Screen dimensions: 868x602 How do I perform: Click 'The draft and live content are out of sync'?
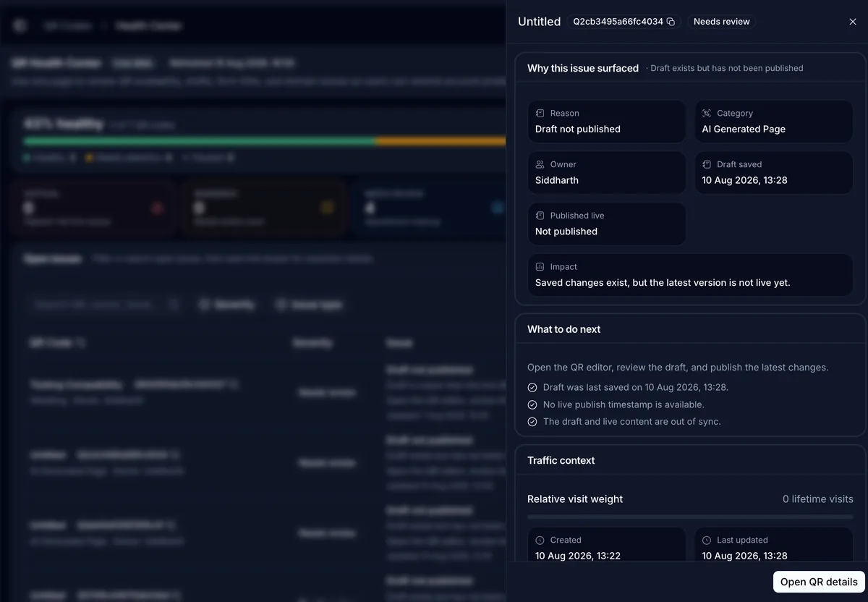click(632, 422)
